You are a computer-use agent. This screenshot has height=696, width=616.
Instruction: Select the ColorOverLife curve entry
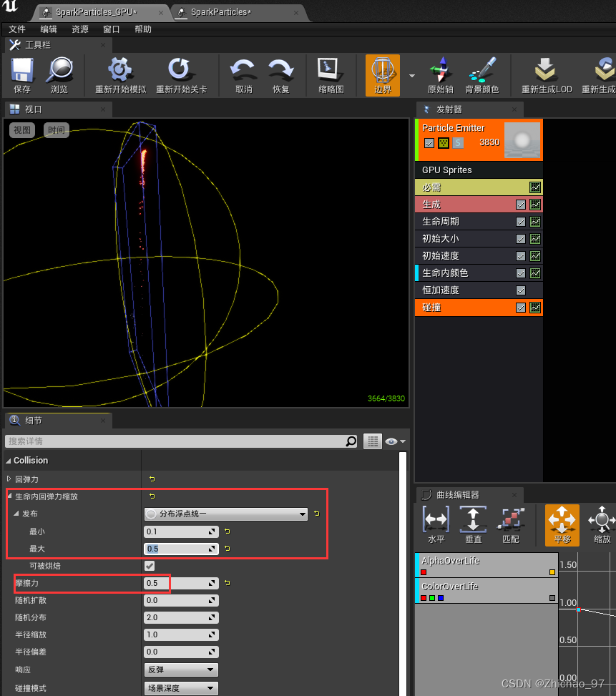(x=487, y=591)
